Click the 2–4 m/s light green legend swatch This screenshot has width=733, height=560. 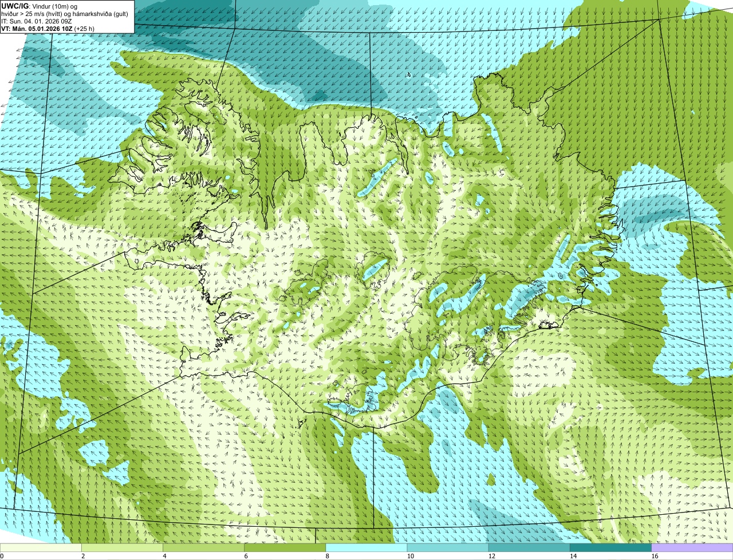123,548
